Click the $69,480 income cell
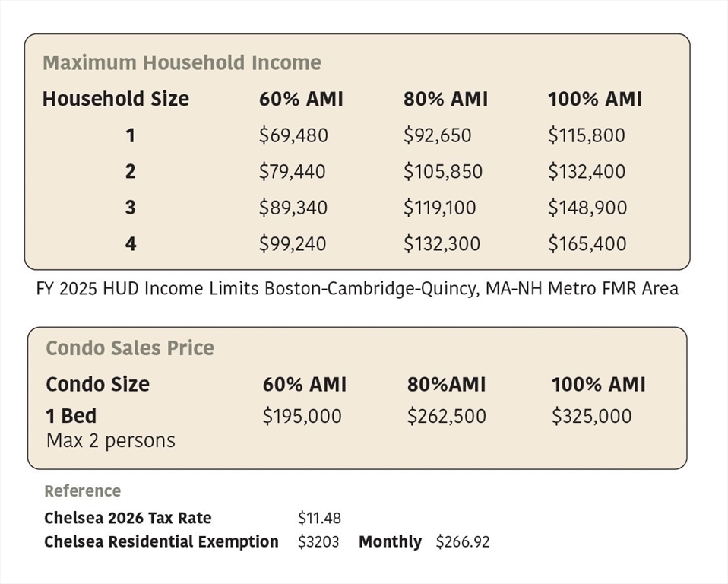Screen dimensions: 728x584 click(x=293, y=135)
